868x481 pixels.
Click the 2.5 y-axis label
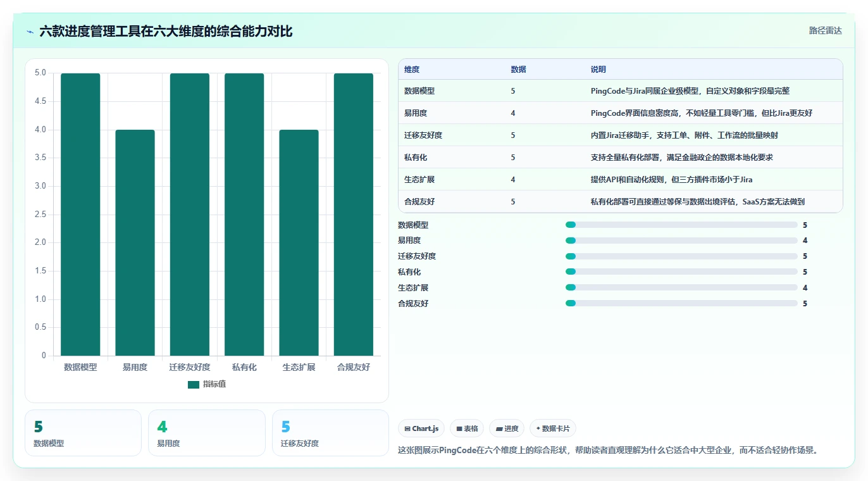tap(40, 215)
